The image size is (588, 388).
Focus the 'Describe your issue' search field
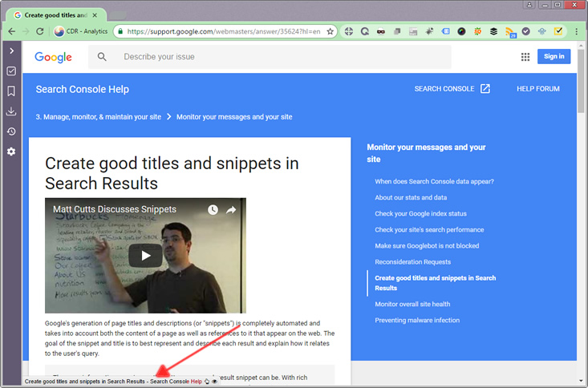click(270, 57)
